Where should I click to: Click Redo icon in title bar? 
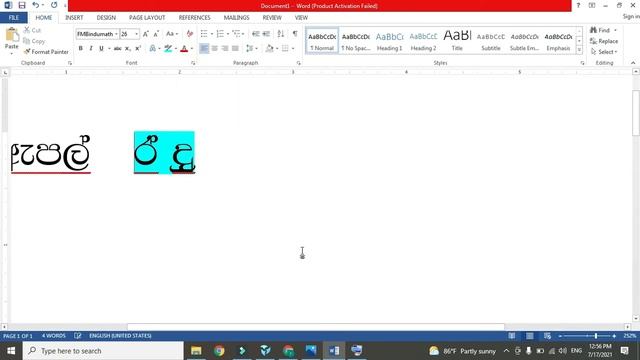pos(54,5)
